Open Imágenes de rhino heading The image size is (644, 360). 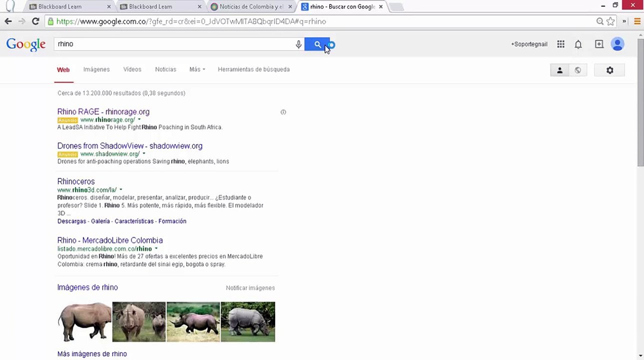coord(88,287)
